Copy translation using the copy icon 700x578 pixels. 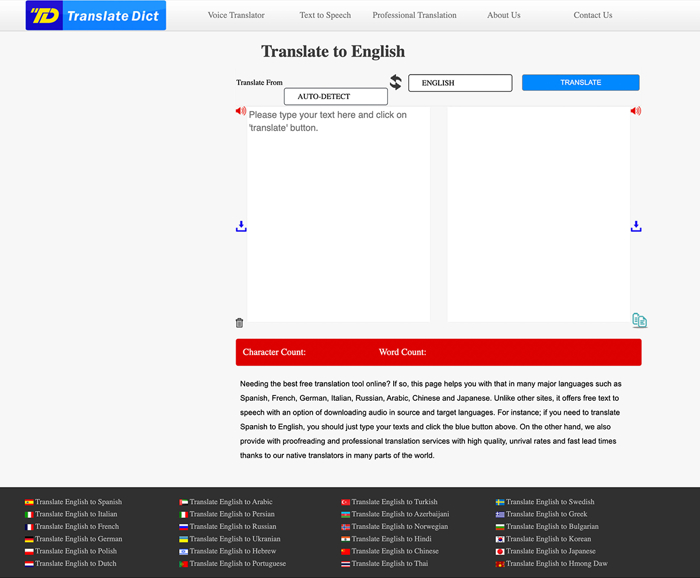click(639, 320)
